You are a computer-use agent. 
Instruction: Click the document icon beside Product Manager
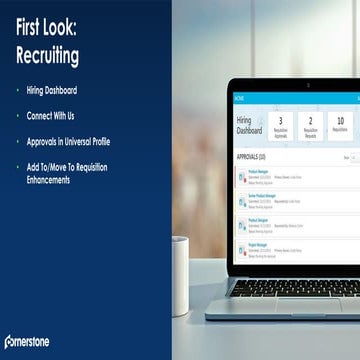[242, 177]
